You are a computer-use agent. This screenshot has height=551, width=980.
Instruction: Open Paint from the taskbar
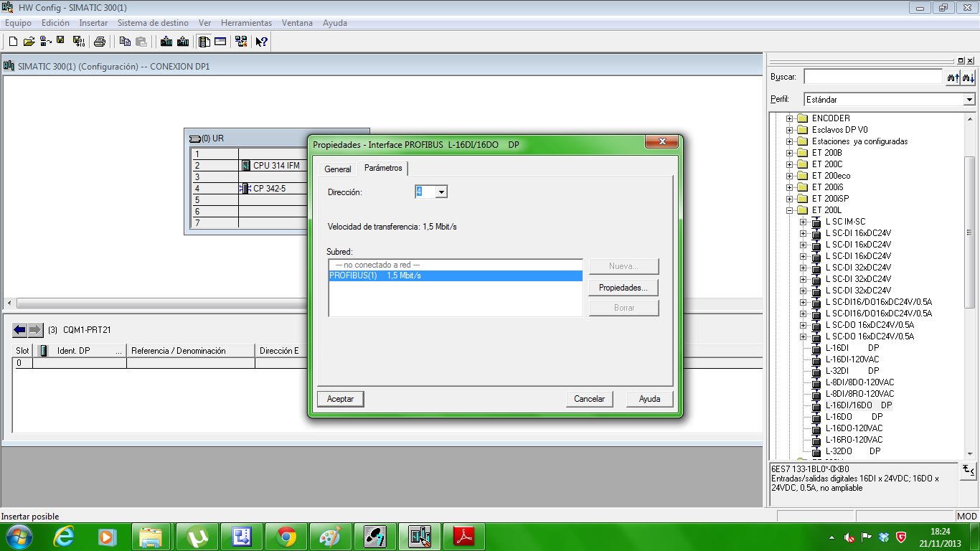[331, 536]
